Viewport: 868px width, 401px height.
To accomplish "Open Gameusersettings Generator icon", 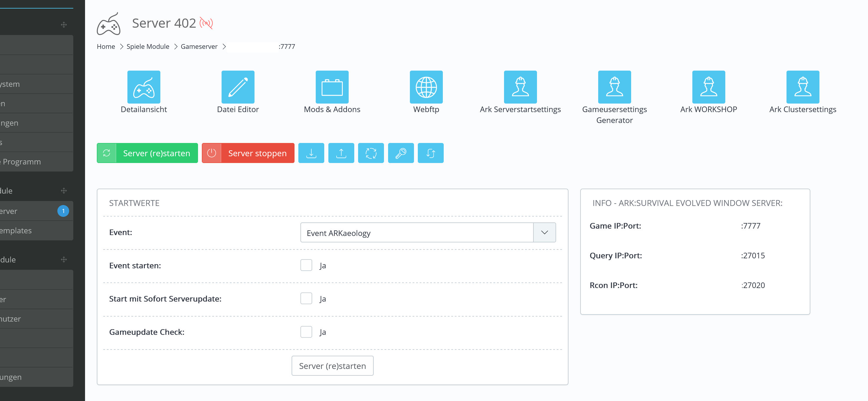I will [x=614, y=87].
